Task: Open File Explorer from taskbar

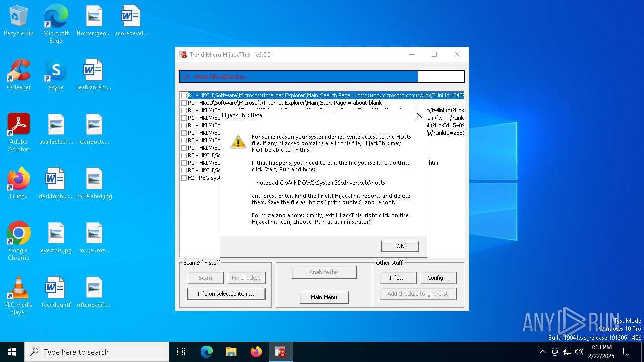Action: click(x=231, y=352)
